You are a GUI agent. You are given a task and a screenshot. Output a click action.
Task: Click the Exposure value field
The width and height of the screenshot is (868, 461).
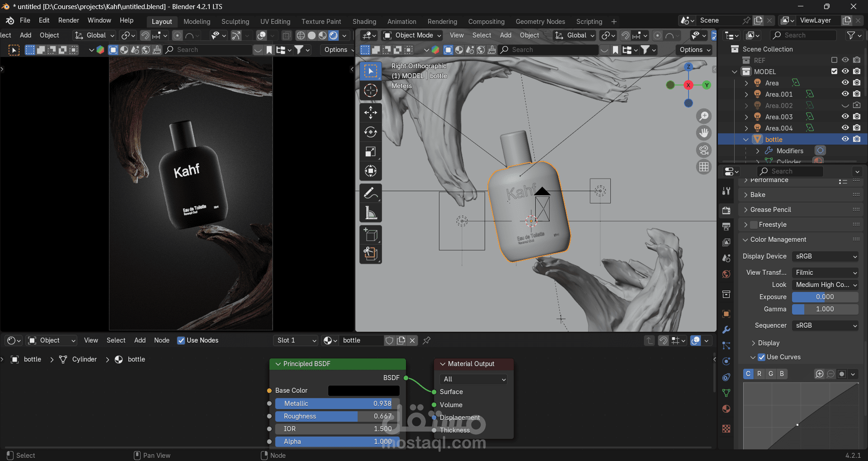coord(825,297)
